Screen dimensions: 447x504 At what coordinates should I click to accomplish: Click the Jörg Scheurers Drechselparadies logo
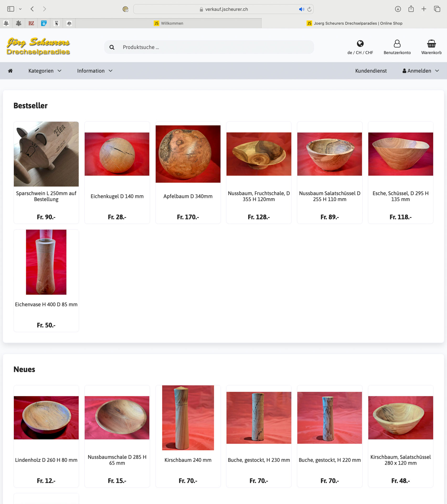tap(38, 46)
